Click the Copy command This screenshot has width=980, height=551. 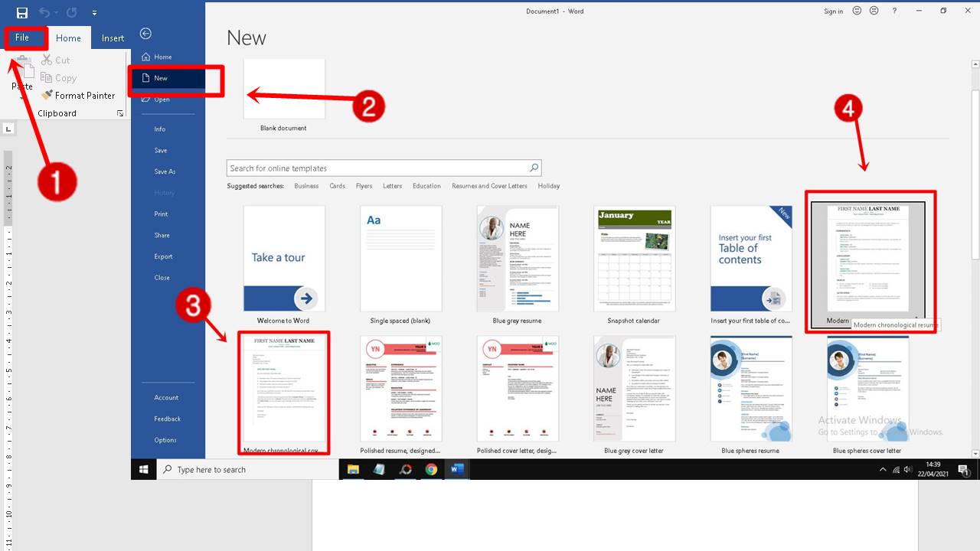click(x=58, y=77)
